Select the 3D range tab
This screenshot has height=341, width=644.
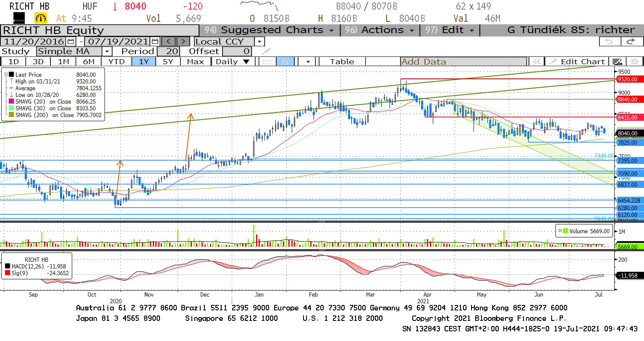(x=38, y=62)
